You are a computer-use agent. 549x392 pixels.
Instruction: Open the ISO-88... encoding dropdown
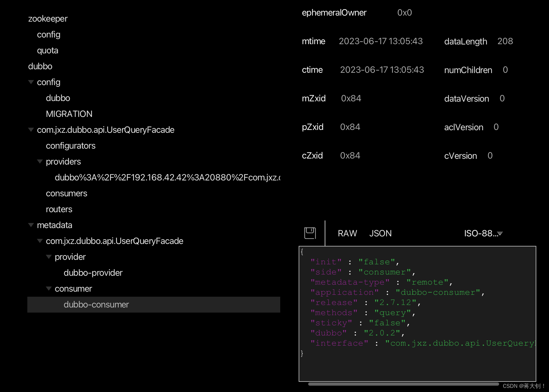483,233
